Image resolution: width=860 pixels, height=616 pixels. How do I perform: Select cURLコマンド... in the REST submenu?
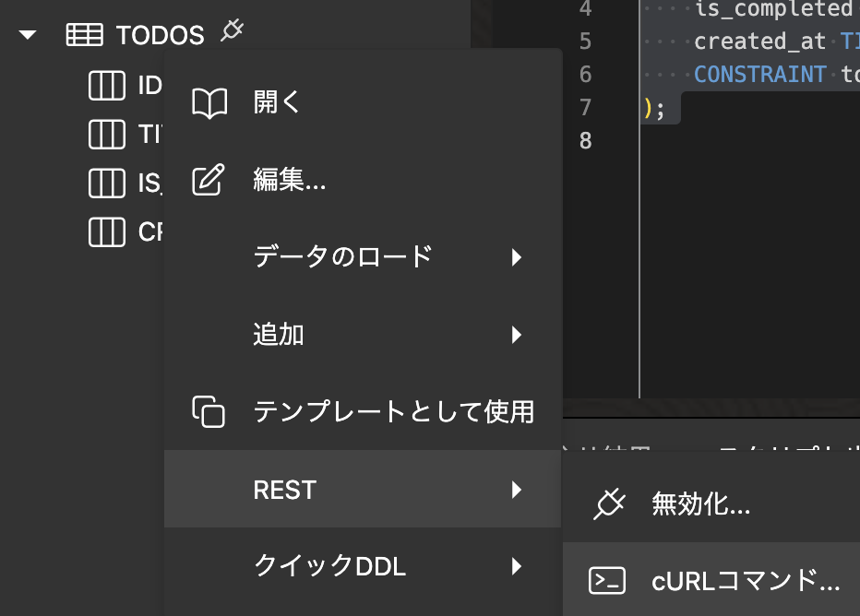(x=711, y=580)
